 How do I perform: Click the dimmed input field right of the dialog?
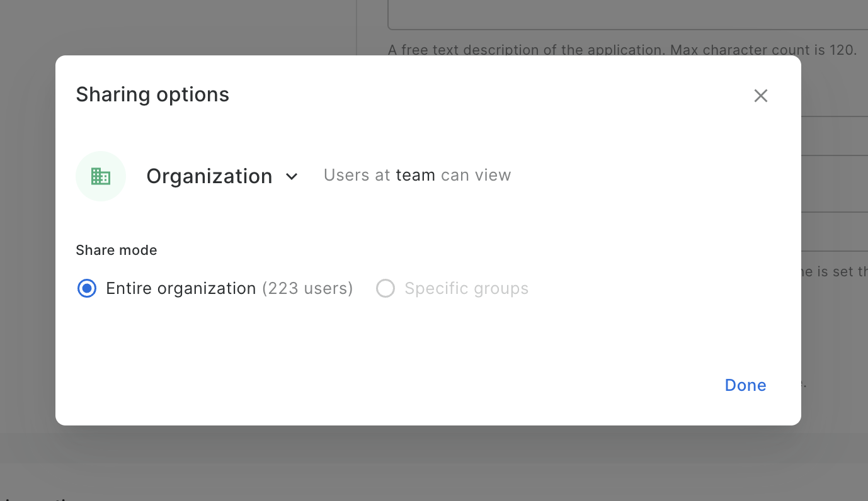[x=835, y=184]
